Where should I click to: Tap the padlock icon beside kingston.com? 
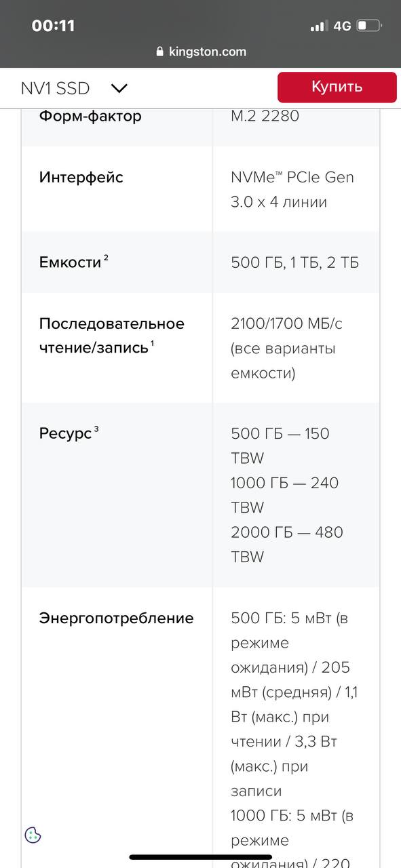(160, 52)
